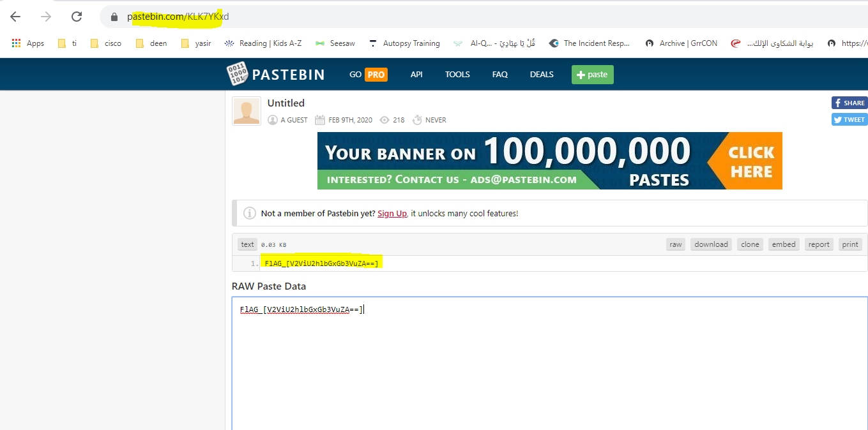
Task: Click the URL in the address bar
Action: [178, 17]
